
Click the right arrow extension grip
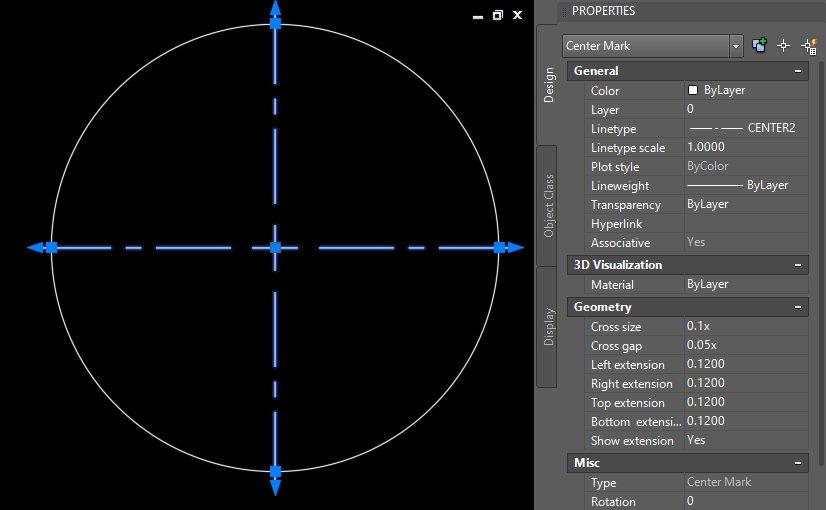pos(516,248)
